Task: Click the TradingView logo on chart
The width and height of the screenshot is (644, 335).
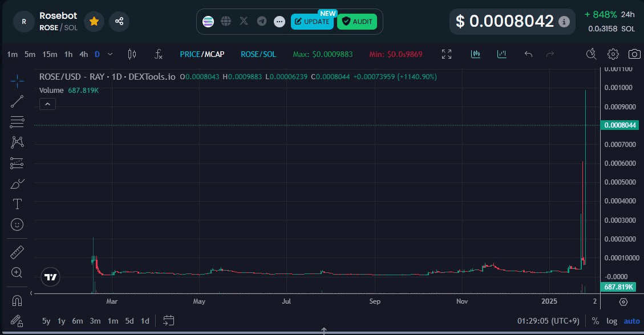Action: [x=51, y=277]
